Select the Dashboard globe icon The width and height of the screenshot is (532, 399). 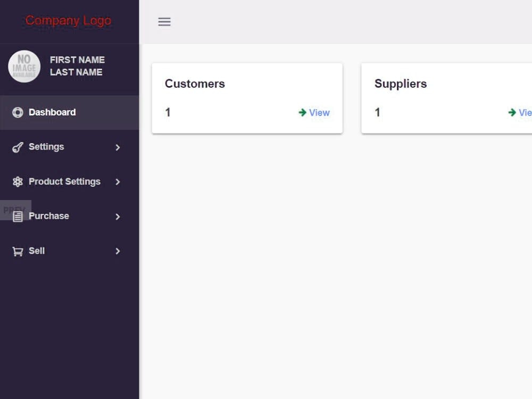18,112
